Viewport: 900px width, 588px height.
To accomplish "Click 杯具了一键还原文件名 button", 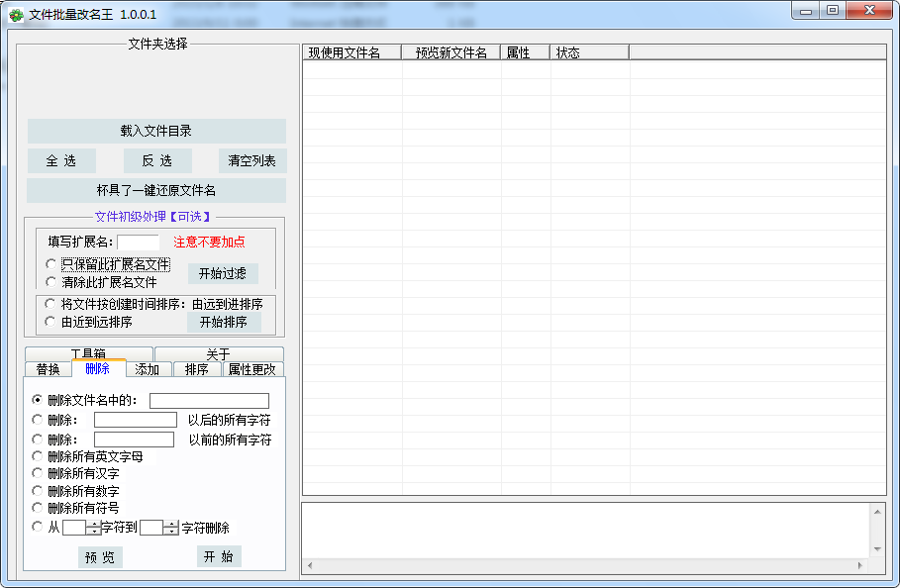I will click(x=156, y=190).
